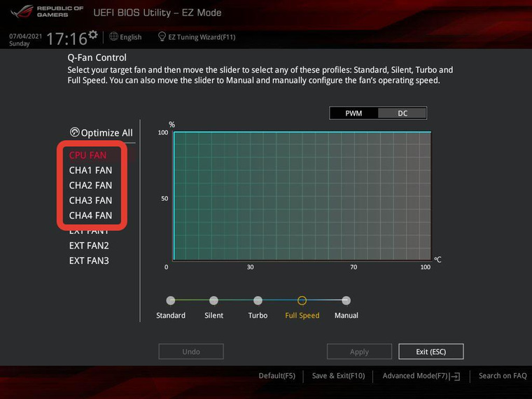
Task: Select CPU FAN in the fan list
Action: tap(88, 155)
